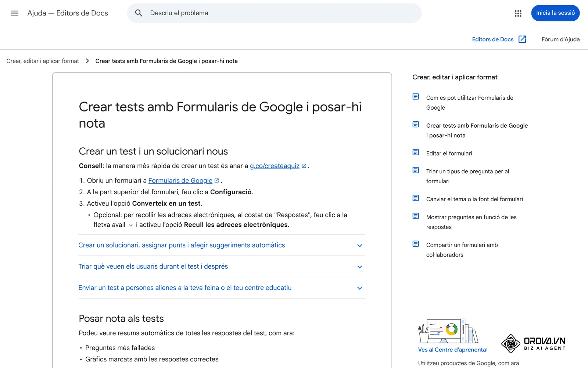This screenshot has width=588, height=368.
Task: Click external-link icon after Formularis de Google link
Action: [216, 181]
